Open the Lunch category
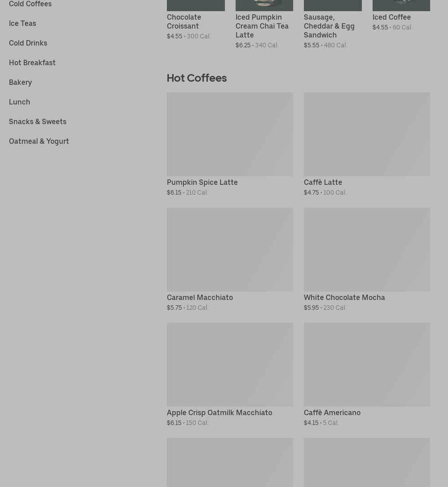Screen dimensions: 448x487 pyautogui.click(x=20, y=102)
